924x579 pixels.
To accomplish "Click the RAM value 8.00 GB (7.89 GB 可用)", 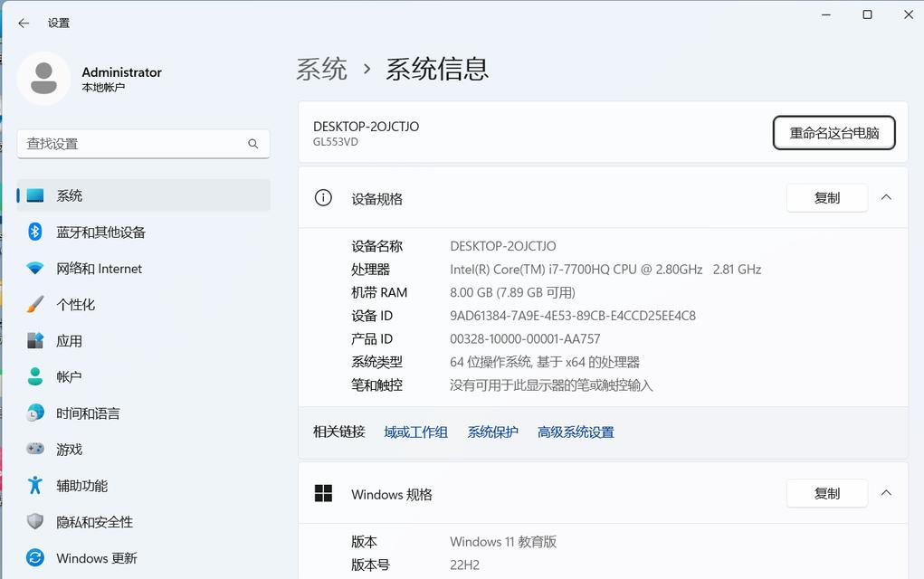I will [x=512, y=293].
